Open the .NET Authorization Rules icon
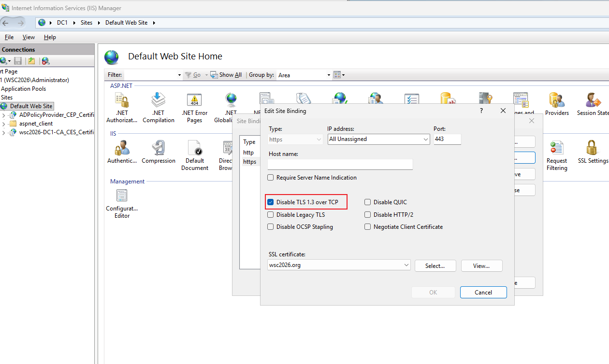The width and height of the screenshot is (609, 364). (x=122, y=108)
